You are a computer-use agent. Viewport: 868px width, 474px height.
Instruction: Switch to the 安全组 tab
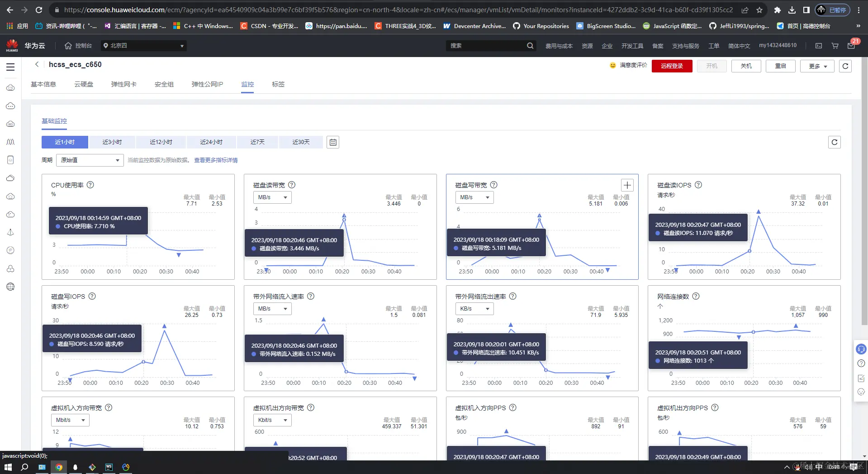pyautogui.click(x=164, y=84)
